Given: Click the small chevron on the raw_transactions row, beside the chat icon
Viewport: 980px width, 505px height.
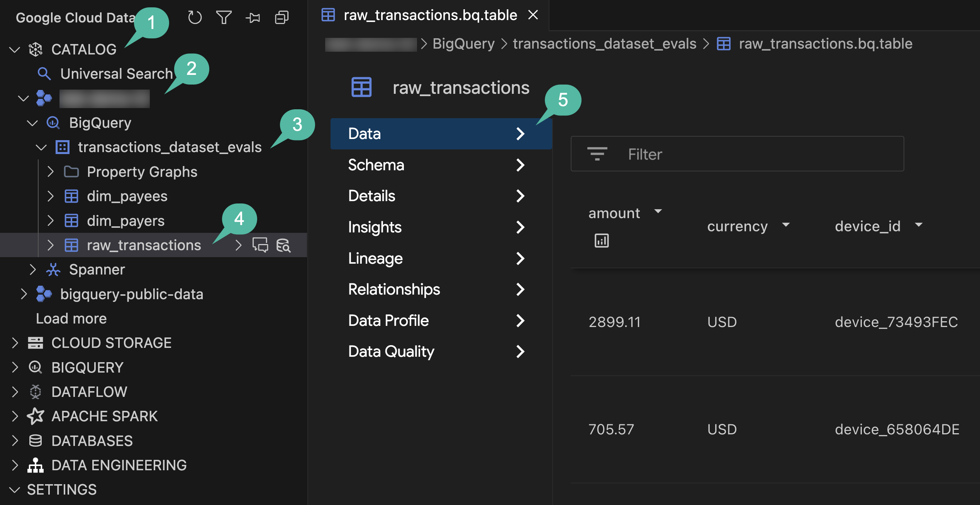Looking at the screenshot, I should pos(239,245).
